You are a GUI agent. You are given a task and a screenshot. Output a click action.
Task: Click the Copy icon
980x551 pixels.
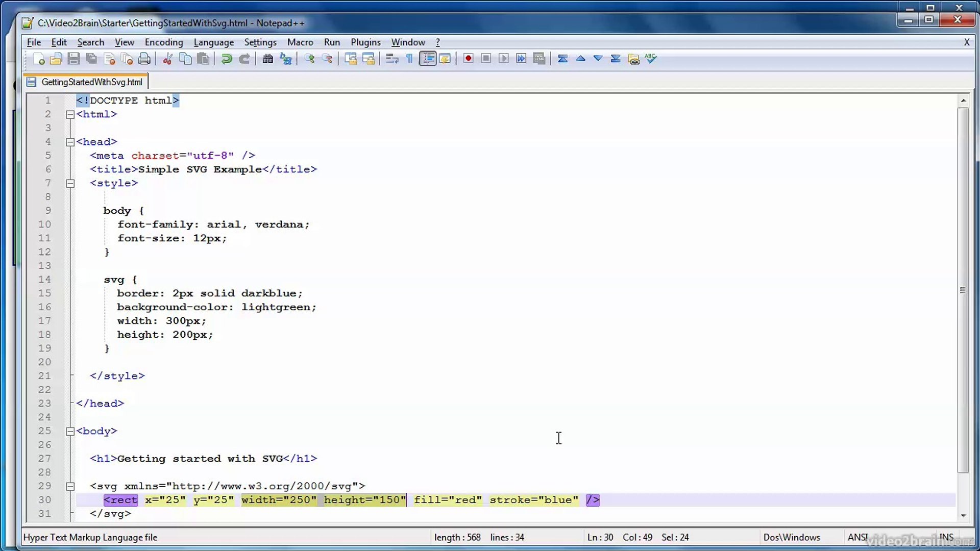click(185, 59)
